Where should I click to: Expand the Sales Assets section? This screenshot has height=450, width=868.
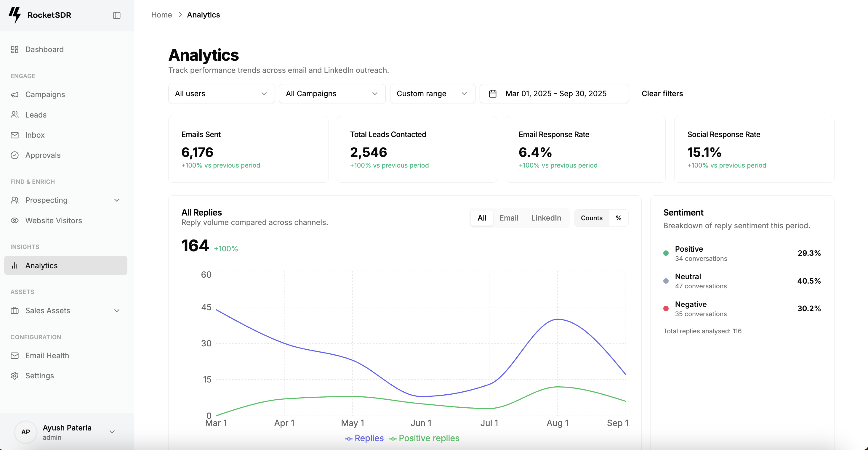pos(117,311)
